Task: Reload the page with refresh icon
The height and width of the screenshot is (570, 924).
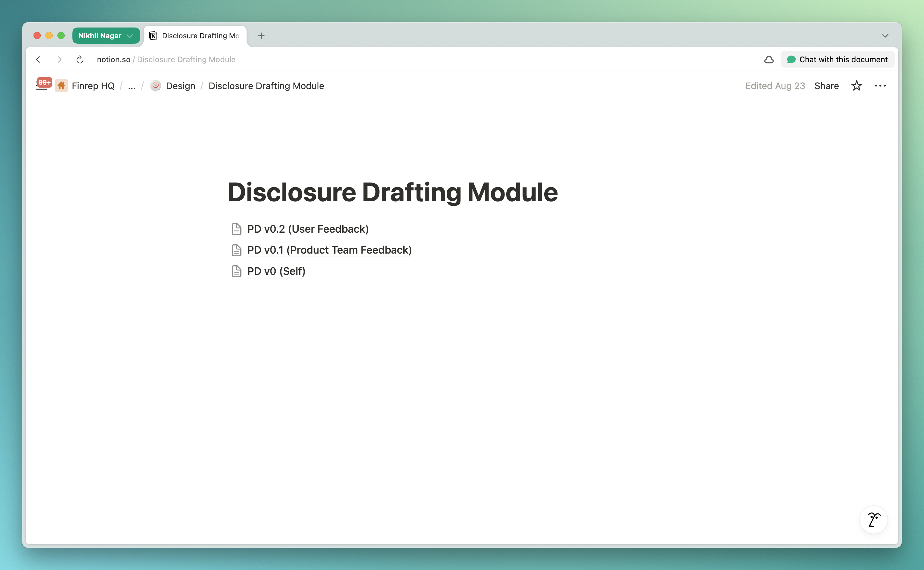Action: coord(80,60)
